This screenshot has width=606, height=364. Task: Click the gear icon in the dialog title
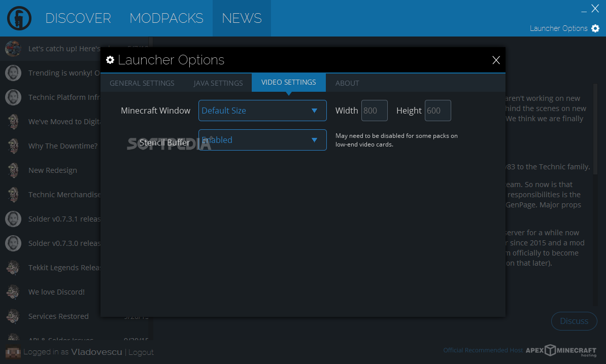tap(110, 60)
